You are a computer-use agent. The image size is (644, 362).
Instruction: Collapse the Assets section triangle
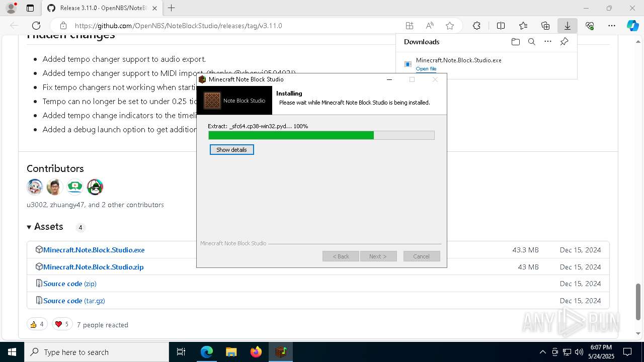29,227
